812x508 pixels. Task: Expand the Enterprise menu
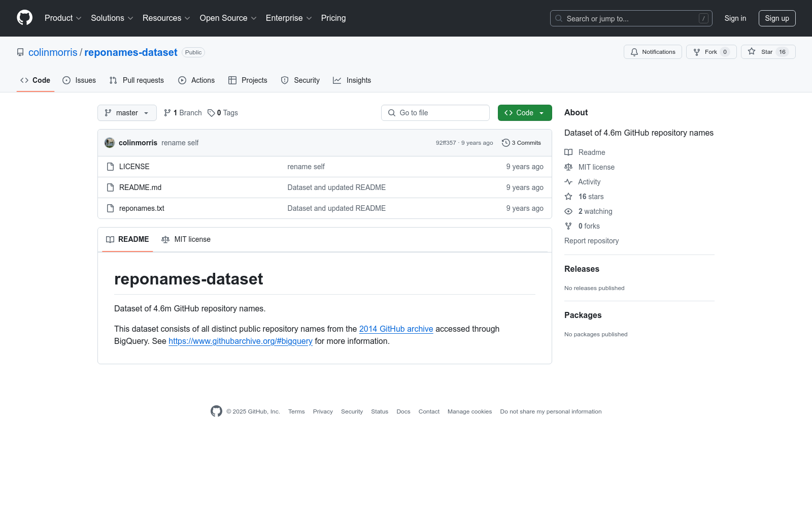289,18
